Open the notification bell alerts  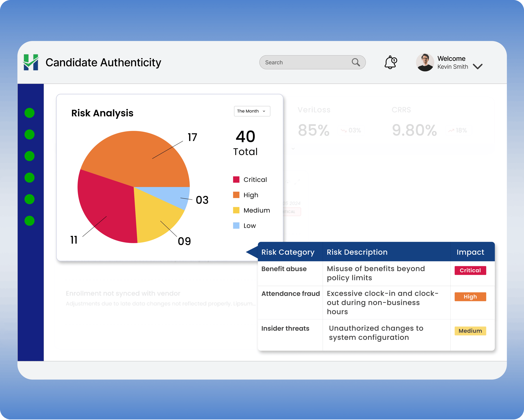tap(390, 62)
